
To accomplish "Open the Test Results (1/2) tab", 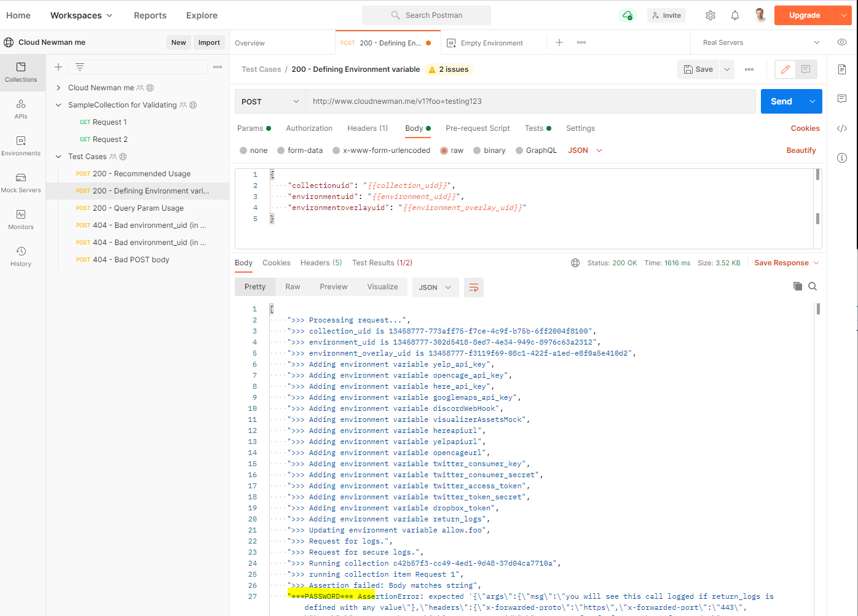I will pos(382,263).
